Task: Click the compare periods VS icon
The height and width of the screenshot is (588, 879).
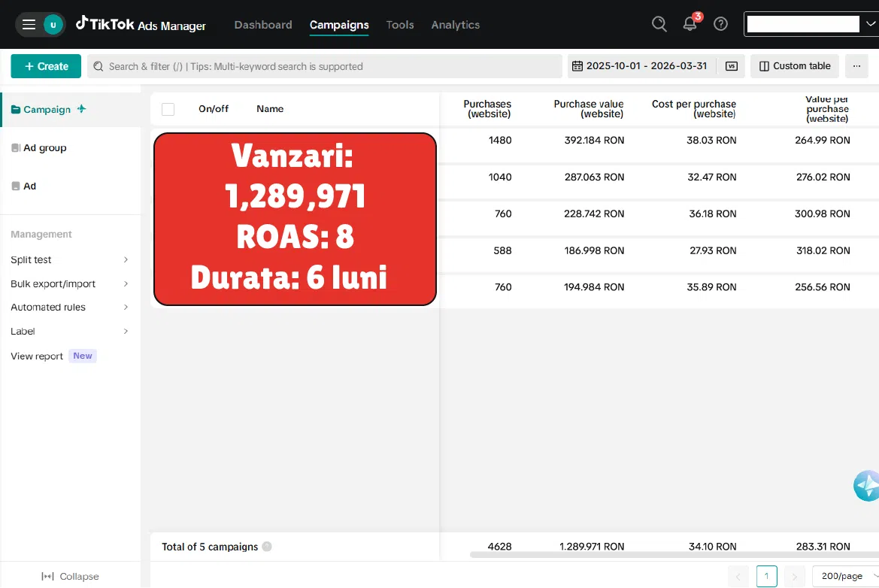Action: point(731,66)
